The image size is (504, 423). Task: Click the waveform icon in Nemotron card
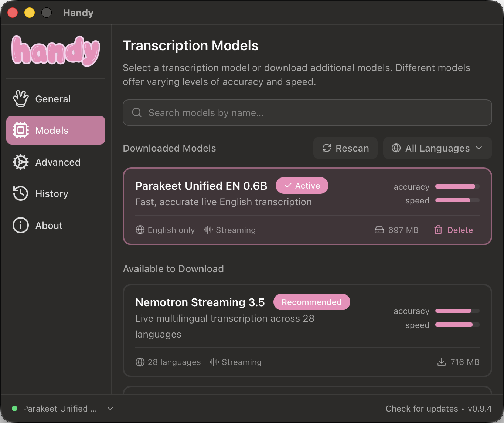214,362
